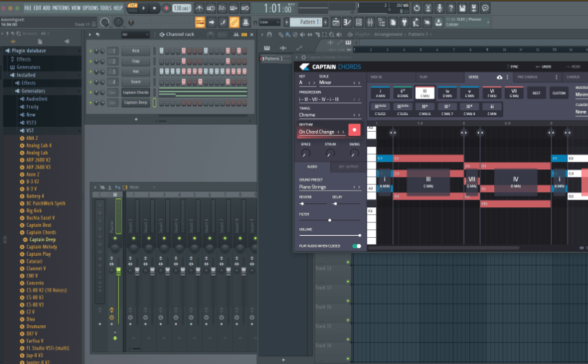
Task: Toggle the Kick channel mute LED
Action: click(x=90, y=51)
